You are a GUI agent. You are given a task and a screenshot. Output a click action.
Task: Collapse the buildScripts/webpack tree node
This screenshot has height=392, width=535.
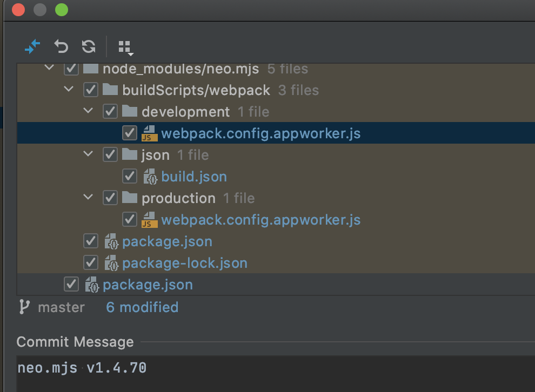click(x=69, y=89)
